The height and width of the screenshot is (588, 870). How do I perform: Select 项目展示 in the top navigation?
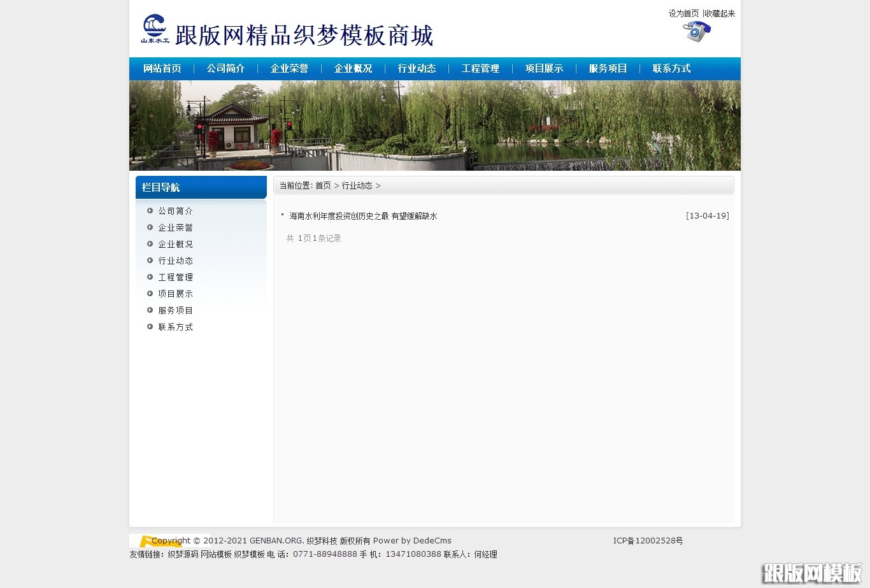coord(545,68)
